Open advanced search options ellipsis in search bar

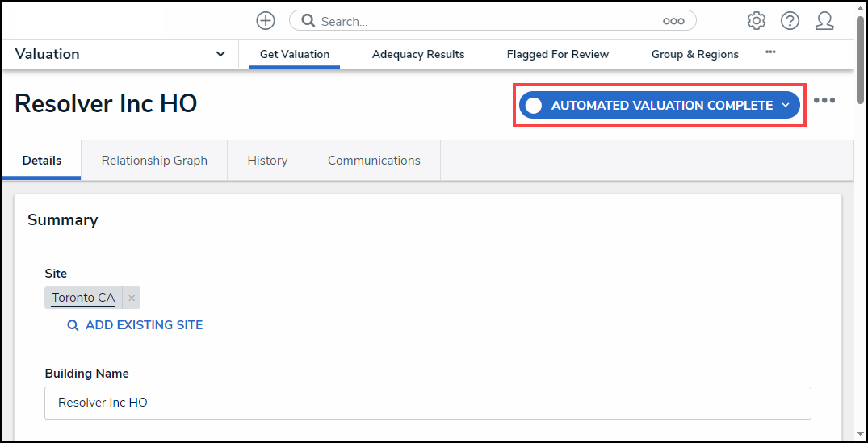(x=673, y=21)
